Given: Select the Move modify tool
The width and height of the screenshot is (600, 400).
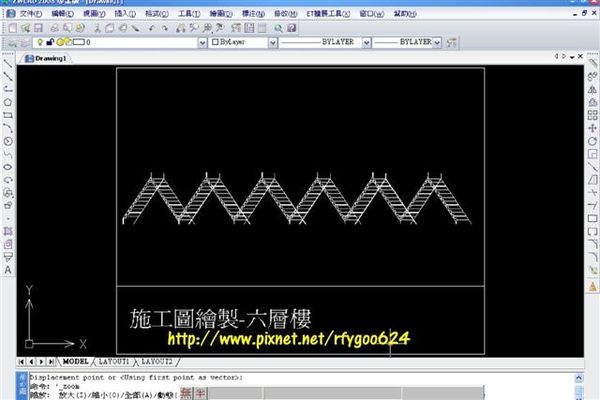Looking at the screenshot, I should (592, 128).
